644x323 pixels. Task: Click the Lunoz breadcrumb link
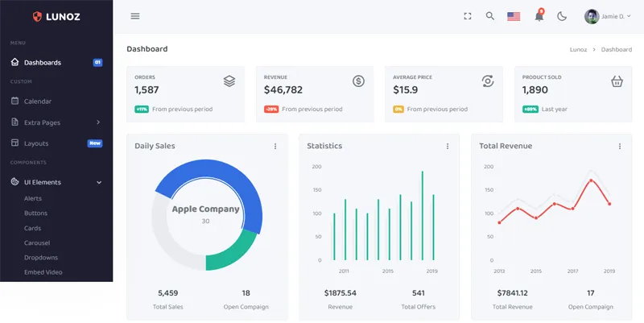(578, 49)
